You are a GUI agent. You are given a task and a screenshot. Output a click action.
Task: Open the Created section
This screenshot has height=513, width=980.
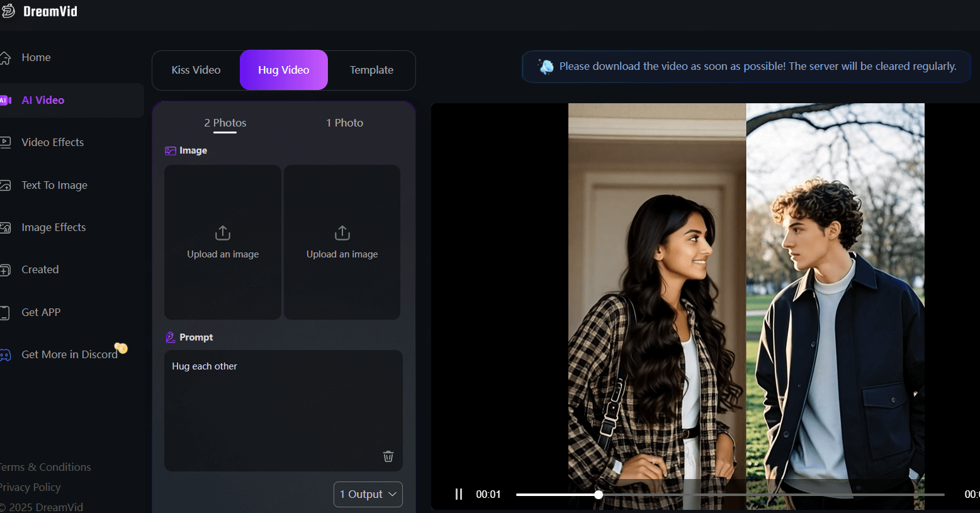[40, 269]
